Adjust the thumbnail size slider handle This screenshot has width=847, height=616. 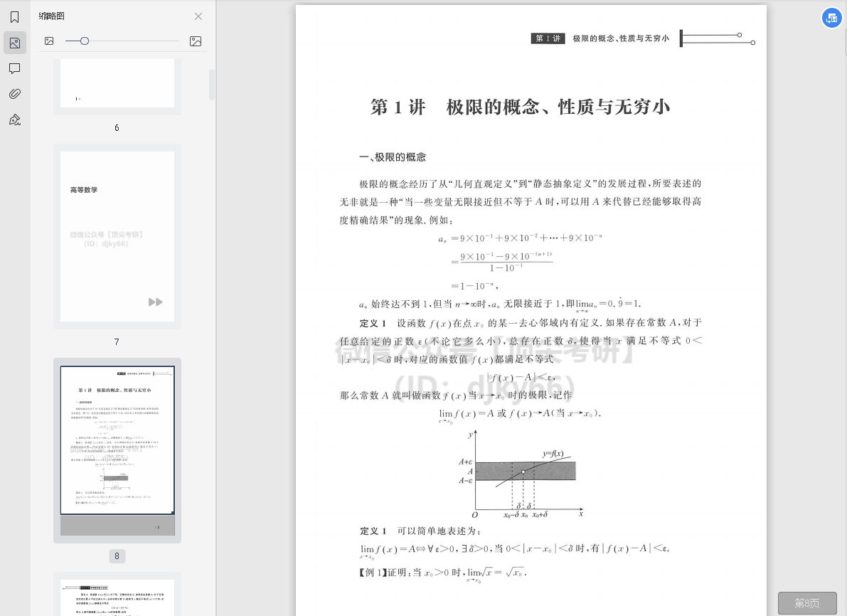pos(84,41)
